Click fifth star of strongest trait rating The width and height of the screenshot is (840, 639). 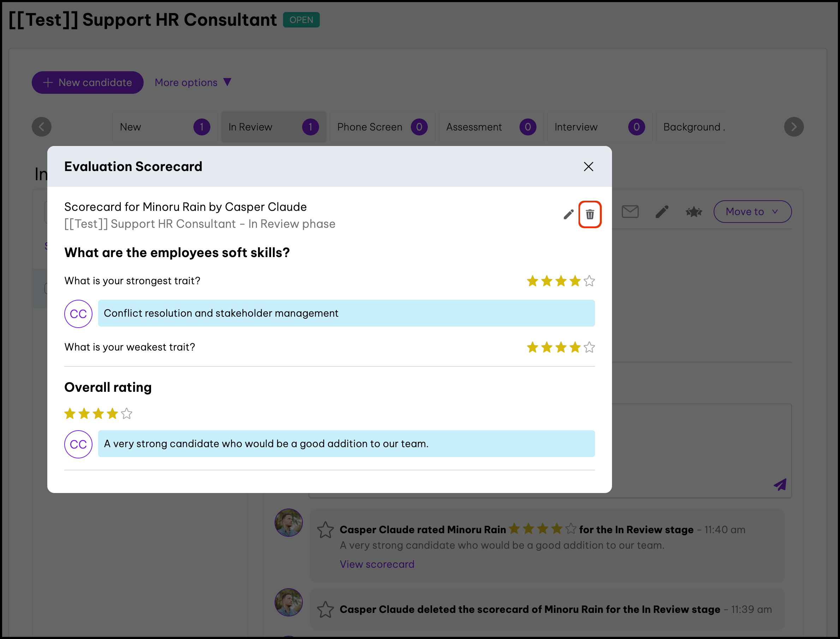tap(589, 281)
